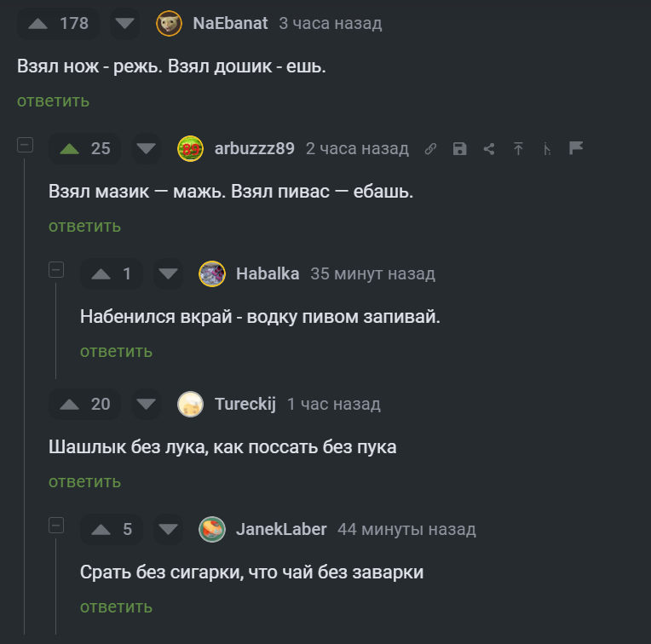
Task: Click the comment branch icon beside the flag
Action: pos(547,149)
